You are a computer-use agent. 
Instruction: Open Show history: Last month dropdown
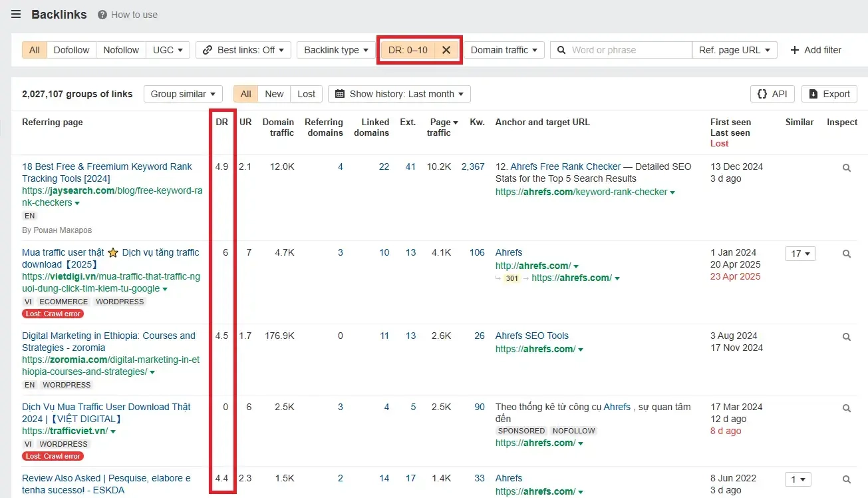[x=399, y=94]
